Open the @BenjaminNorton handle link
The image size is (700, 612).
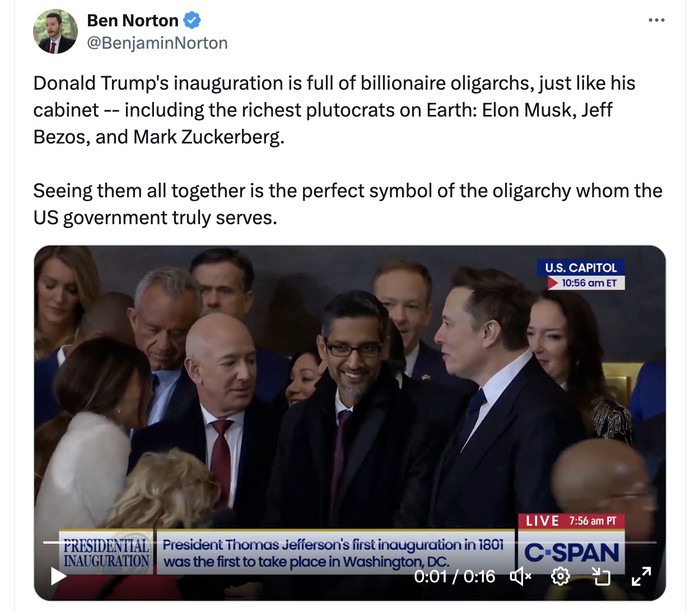point(157,43)
